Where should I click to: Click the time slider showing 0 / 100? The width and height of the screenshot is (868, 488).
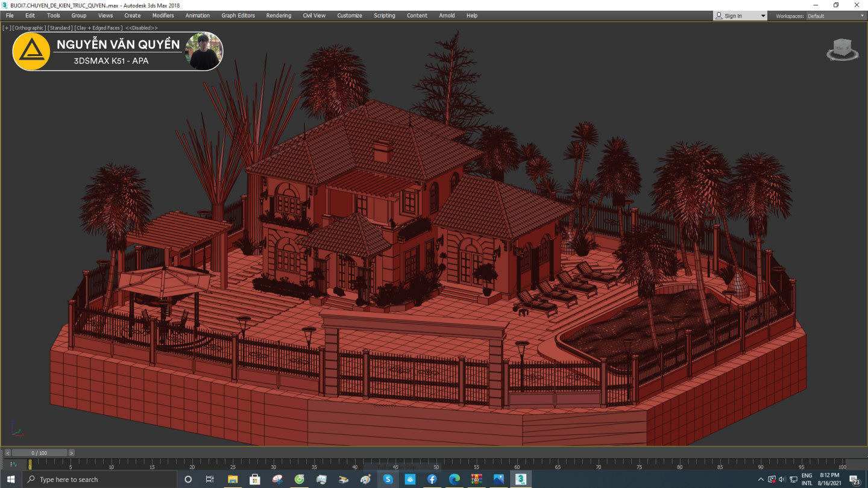coord(39,453)
